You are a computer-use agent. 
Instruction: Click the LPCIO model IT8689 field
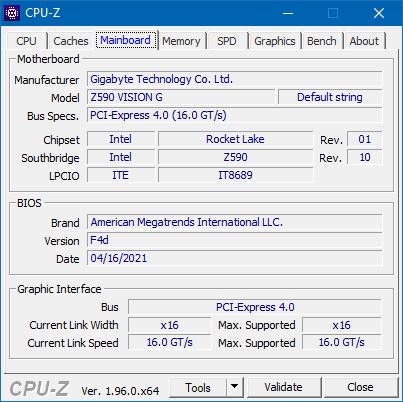235,175
